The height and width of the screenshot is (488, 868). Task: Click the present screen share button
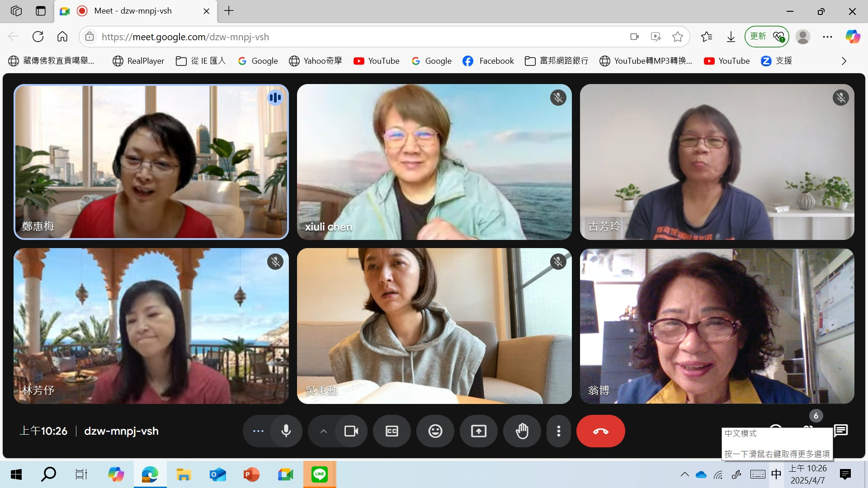(x=478, y=431)
